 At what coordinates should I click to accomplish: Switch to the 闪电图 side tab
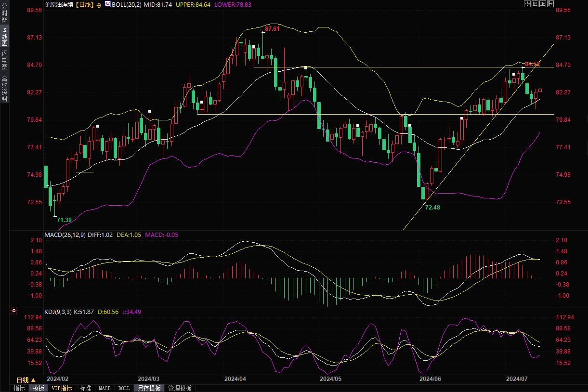4,60
